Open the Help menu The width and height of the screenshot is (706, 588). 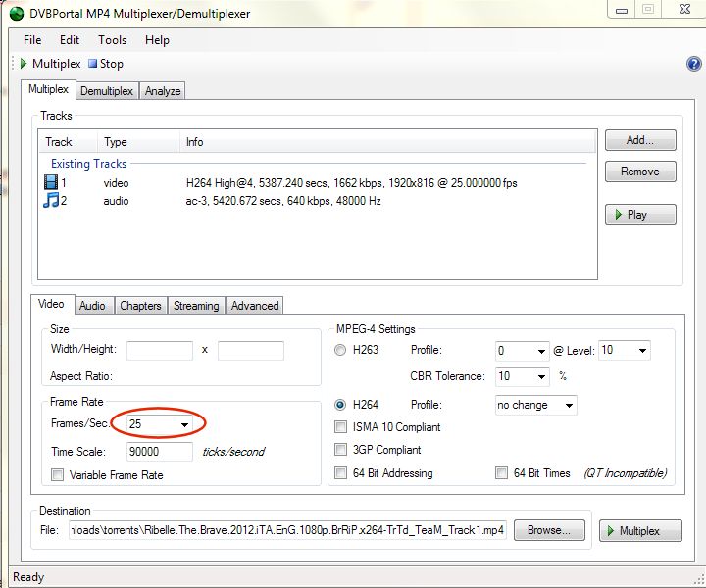157,40
